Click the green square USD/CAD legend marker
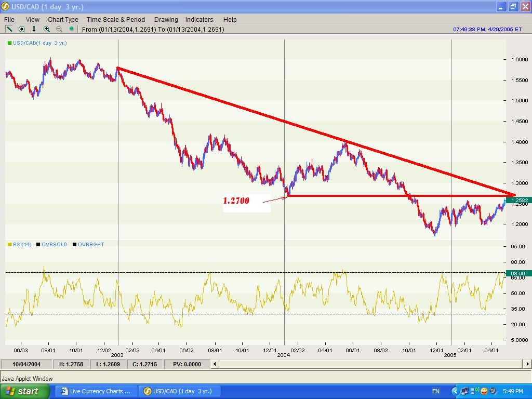532x399 pixels. coord(9,43)
